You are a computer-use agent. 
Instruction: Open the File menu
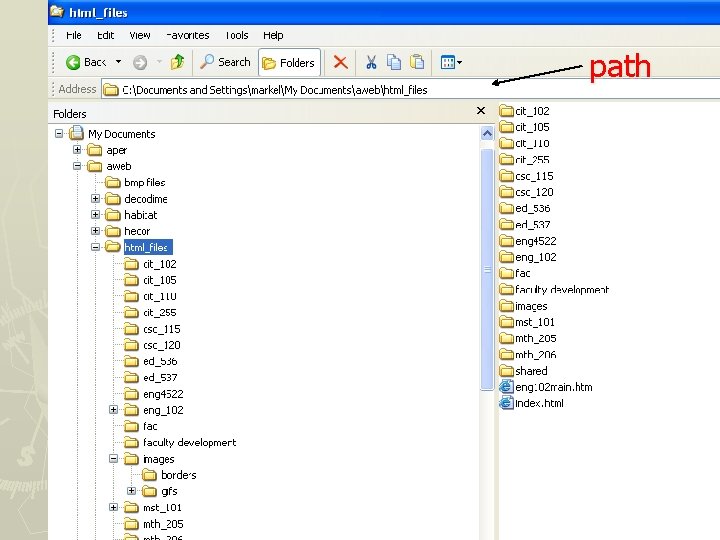tap(73, 35)
